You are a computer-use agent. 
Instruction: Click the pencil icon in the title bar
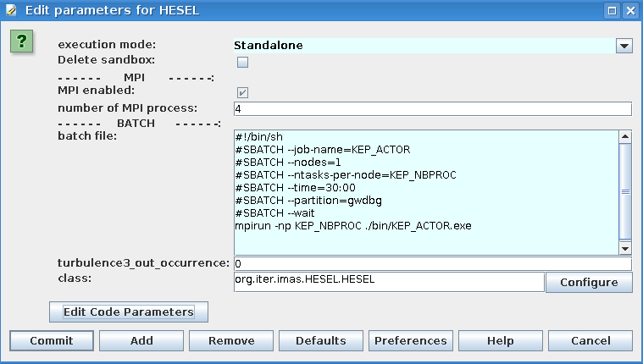(11, 10)
